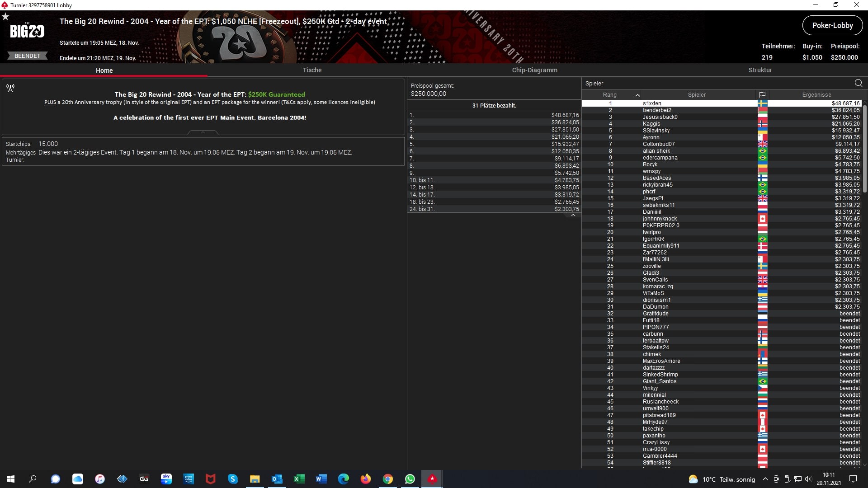The width and height of the screenshot is (868, 488).
Task: Select player Gambler4444 row
Action: click(x=722, y=456)
